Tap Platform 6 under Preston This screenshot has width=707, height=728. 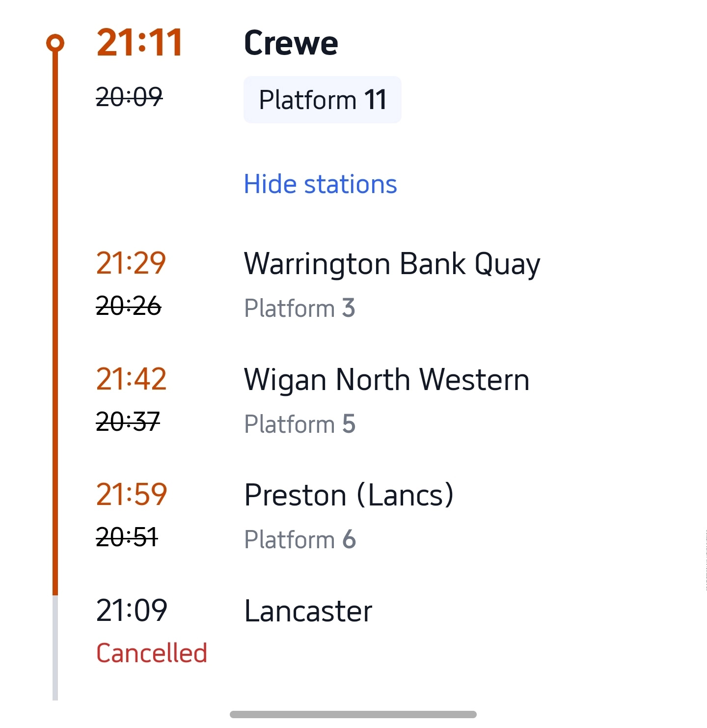point(299,540)
